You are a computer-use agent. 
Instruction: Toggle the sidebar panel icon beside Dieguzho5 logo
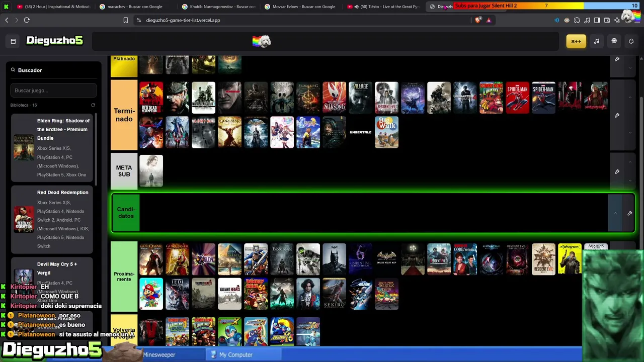click(13, 41)
